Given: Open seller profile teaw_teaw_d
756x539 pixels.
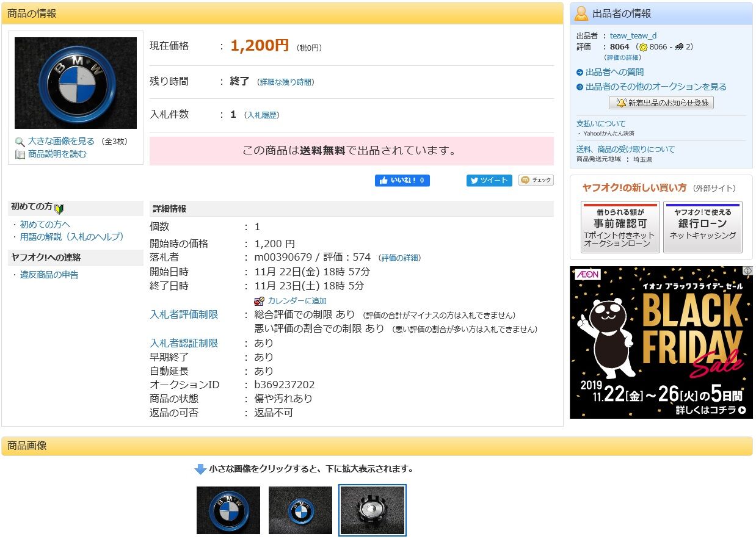Looking at the screenshot, I should (633, 36).
